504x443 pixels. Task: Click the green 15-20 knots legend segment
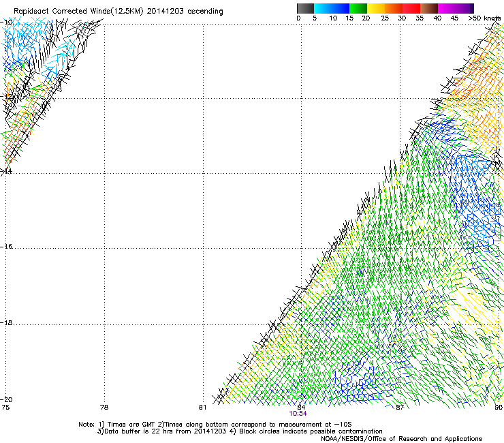pos(358,8)
